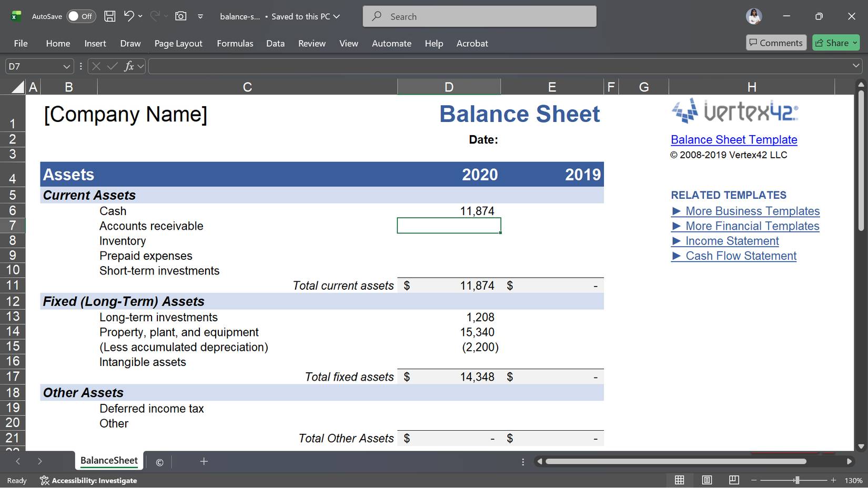Select Page Break Preview icon in status bar

pos(734,480)
